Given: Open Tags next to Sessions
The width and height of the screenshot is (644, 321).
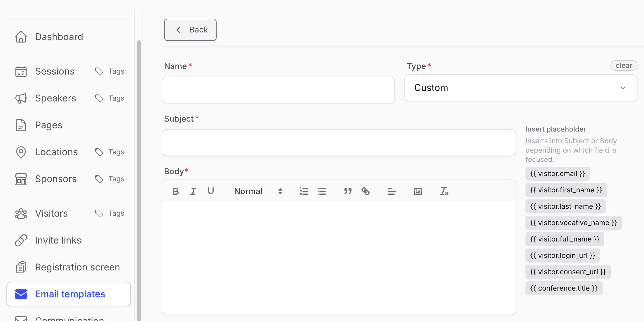Looking at the screenshot, I should [109, 71].
